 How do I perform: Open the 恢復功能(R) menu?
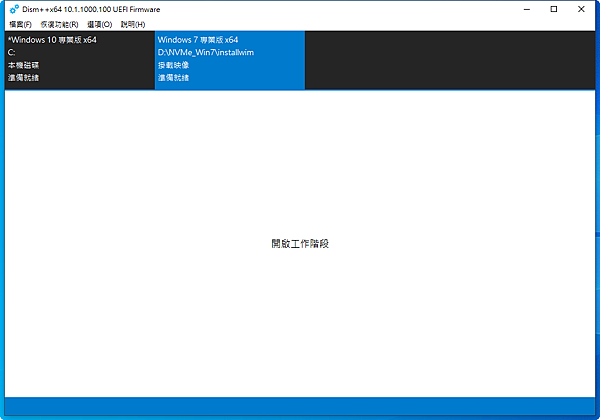click(x=59, y=24)
